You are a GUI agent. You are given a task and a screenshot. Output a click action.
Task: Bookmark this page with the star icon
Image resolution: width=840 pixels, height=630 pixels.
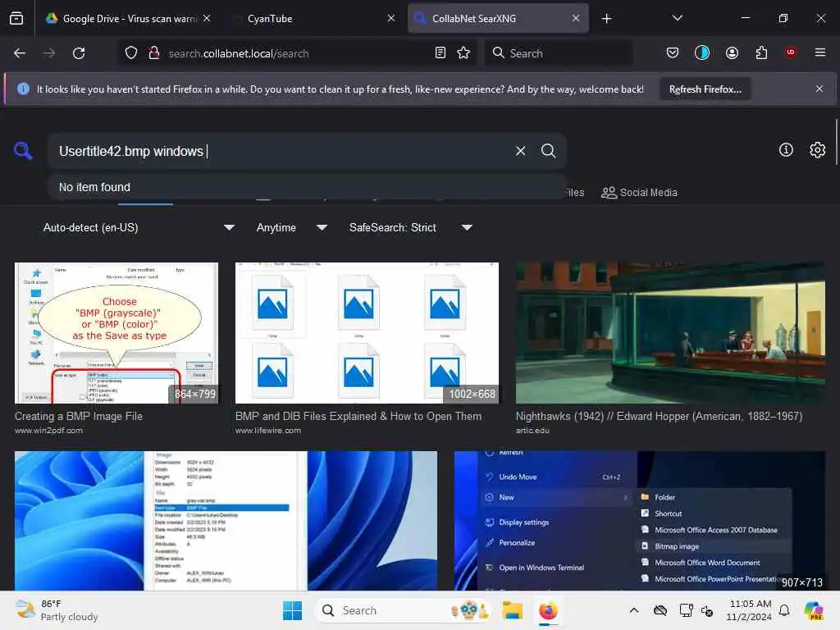[x=463, y=53]
